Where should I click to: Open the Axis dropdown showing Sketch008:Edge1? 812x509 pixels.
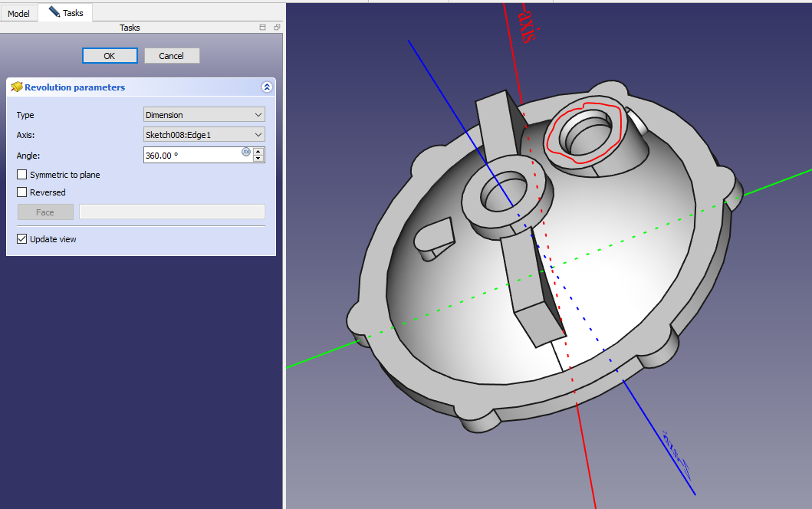pyautogui.click(x=204, y=135)
